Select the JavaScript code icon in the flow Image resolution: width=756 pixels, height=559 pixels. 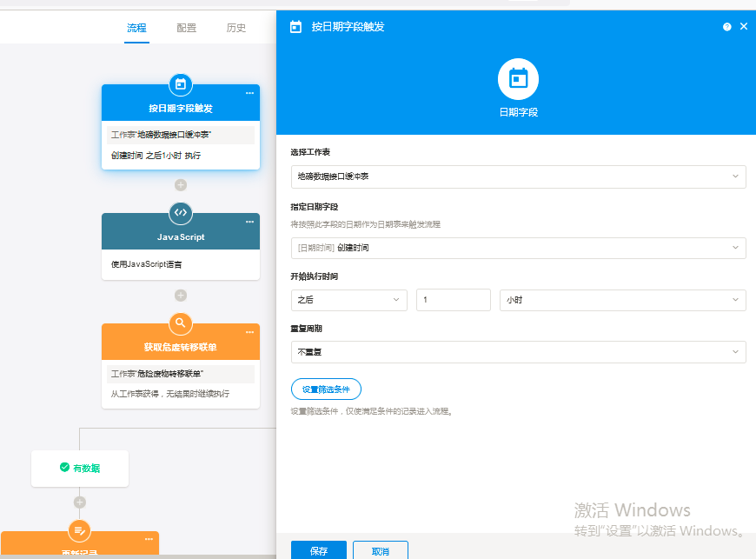(x=181, y=212)
